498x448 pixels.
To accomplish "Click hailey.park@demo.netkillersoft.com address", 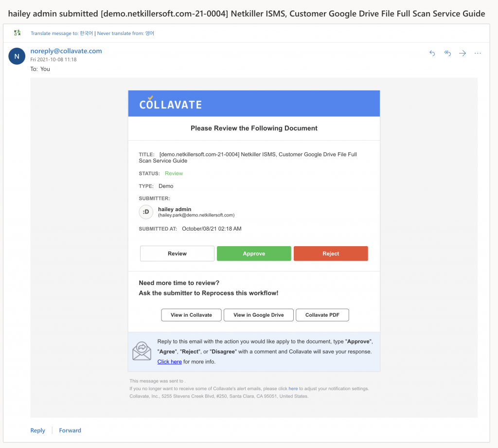I will click(196, 215).
